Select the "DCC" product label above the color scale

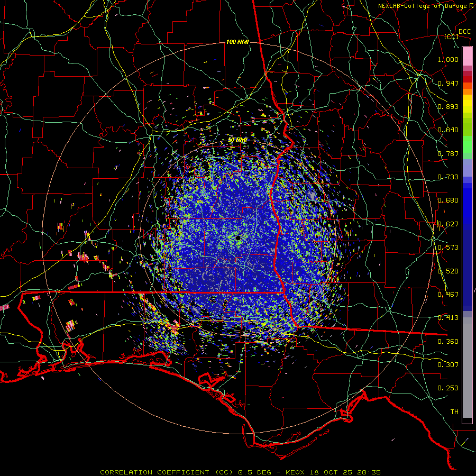(x=464, y=32)
